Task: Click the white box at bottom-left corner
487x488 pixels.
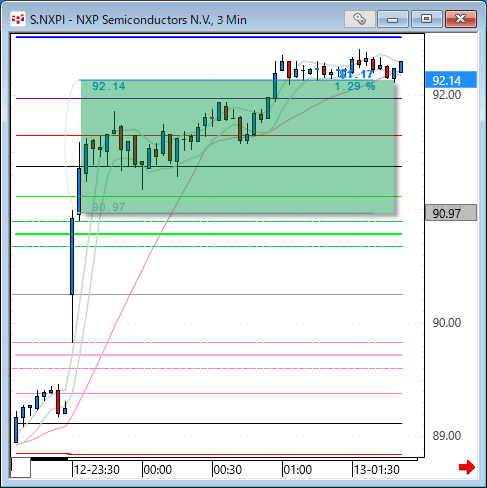Action: [x=21, y=468]
